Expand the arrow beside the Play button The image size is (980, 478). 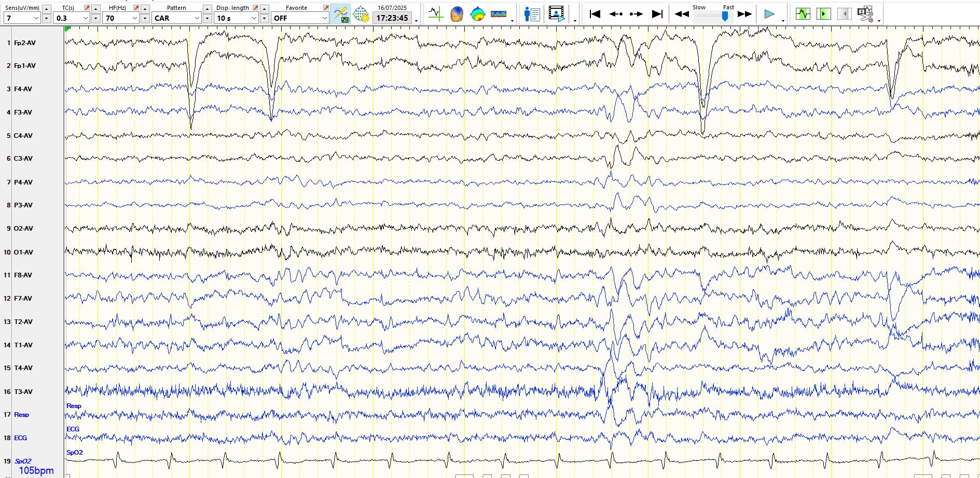pos(783,21)
